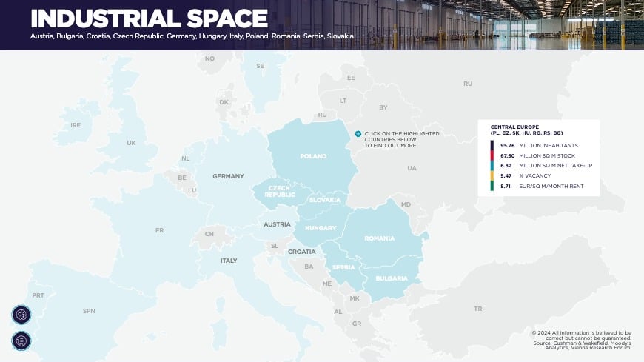This screenshot has width=644, height=362.
Task: Click the 'INDUSTRIAL SPACE' title
Action: coord(149,19)
